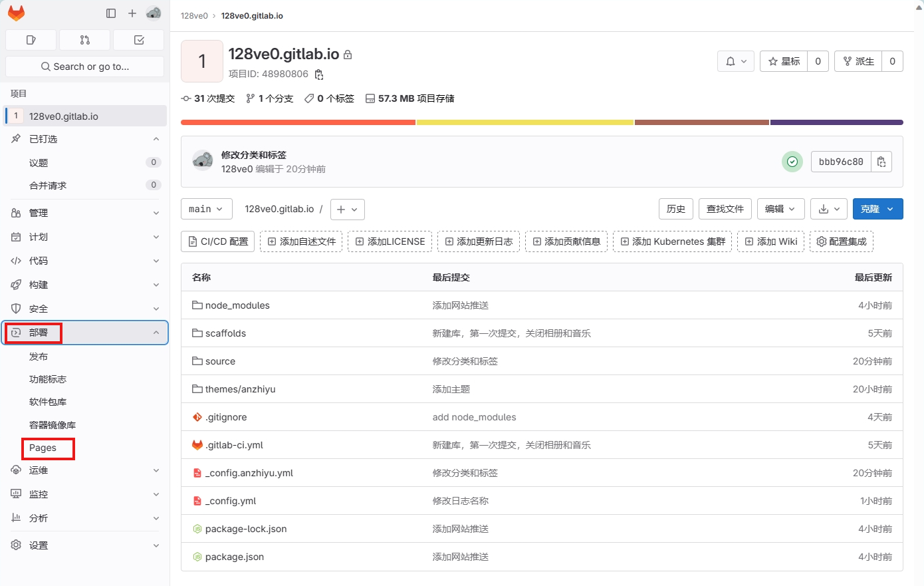Open the 编辑 dropdown
This screenshot has height=586, width=924.
tap(781, 209)
